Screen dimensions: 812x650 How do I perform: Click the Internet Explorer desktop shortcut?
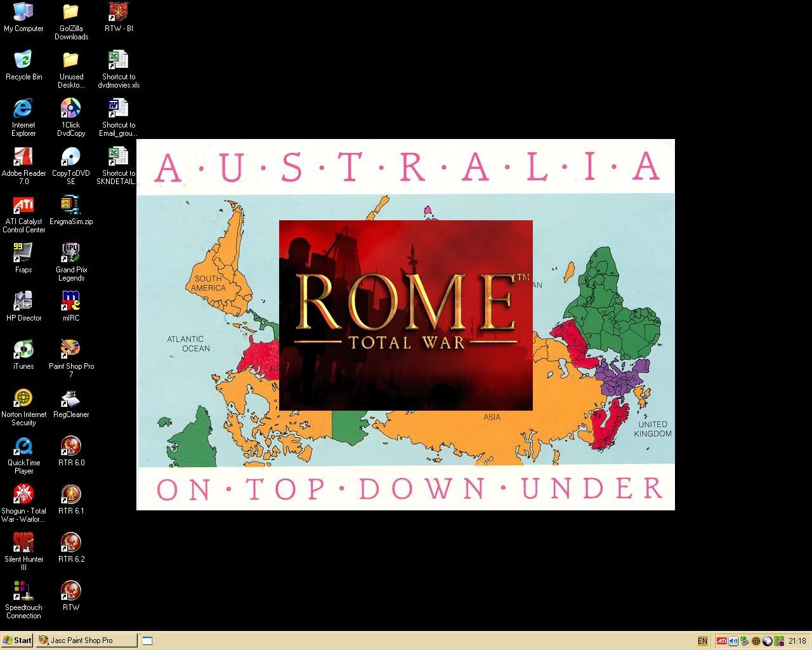(x=23, y=109)
